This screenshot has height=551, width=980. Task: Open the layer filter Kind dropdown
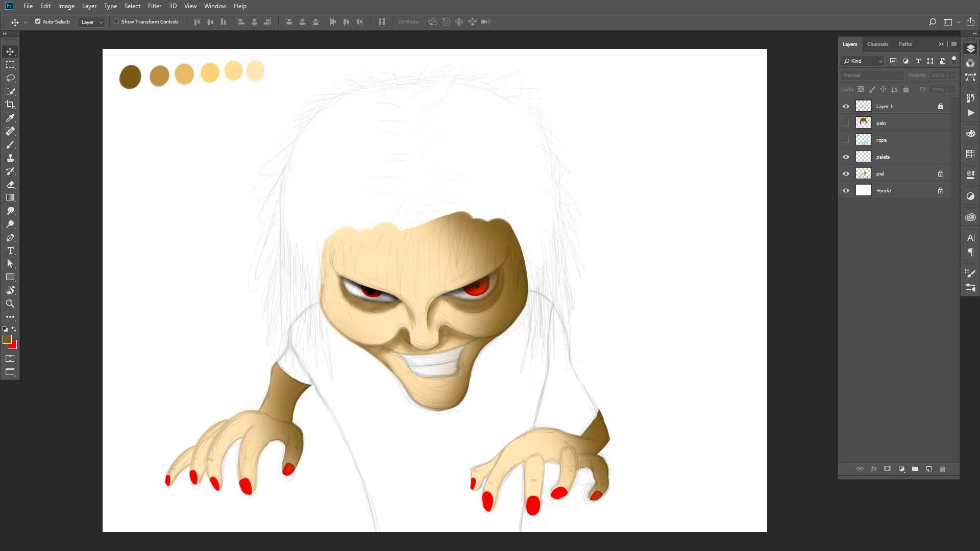863,61
